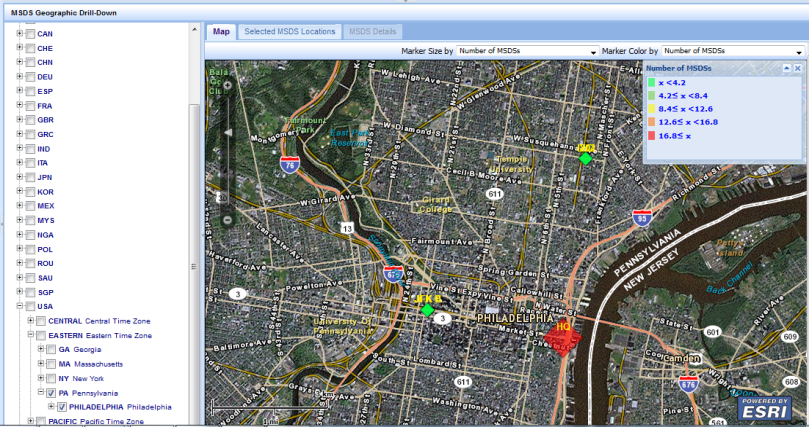This screenshot has height=427, width=809.
Task: Close the Number of MSDSs legend panel
Action: pyautogui.click(x=797, y=68)
